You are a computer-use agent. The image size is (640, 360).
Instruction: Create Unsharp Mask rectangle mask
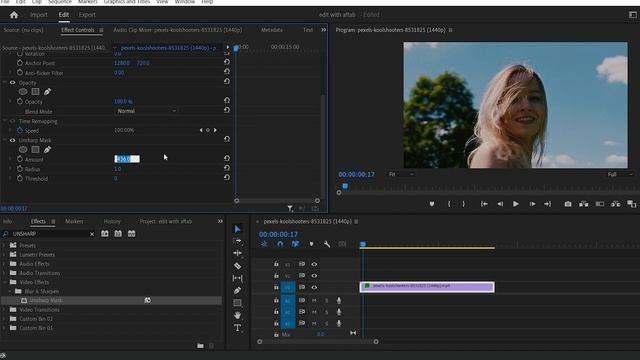36,150
